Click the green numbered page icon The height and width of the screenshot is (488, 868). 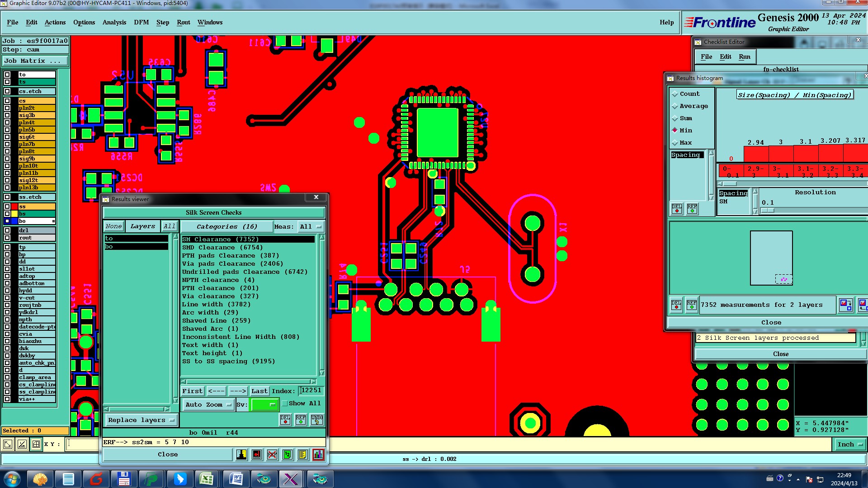288,455
